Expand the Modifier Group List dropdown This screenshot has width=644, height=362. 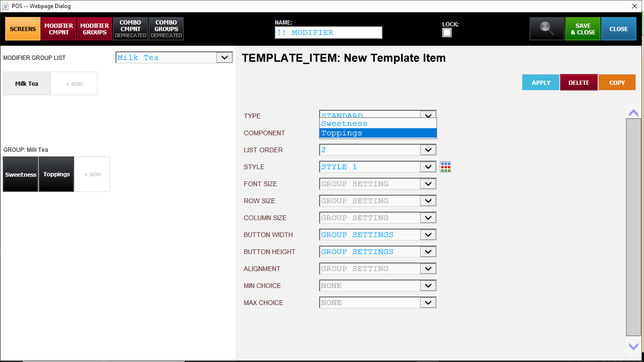[224, 58]
